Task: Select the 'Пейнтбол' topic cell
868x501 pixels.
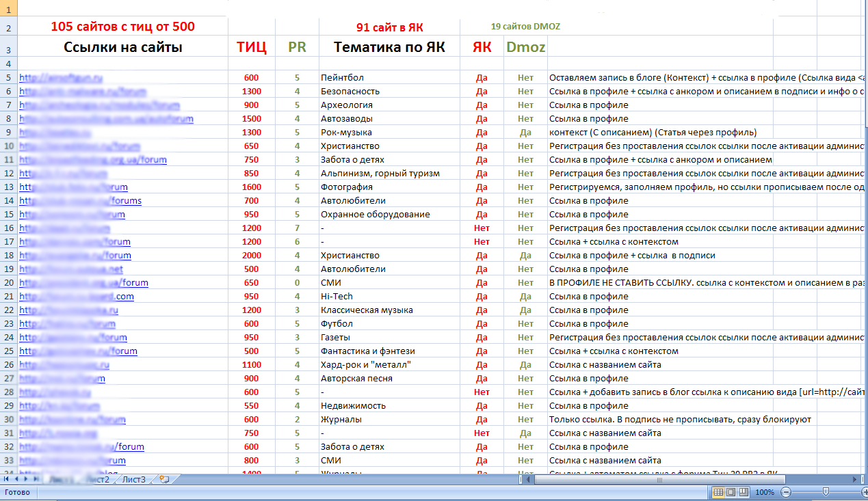Action: (x=389, y=77)
